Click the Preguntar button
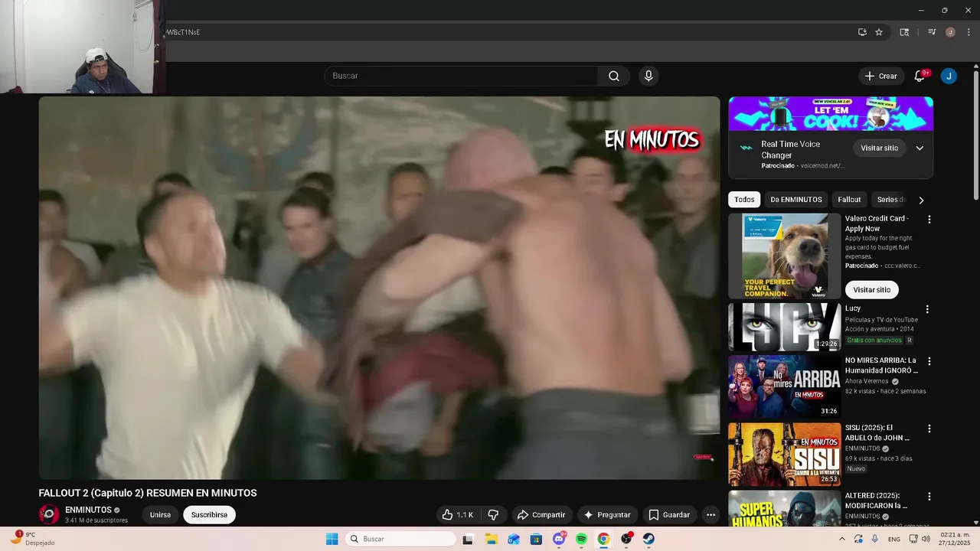The width and height of the screenshot is (980, 551). 607,515
